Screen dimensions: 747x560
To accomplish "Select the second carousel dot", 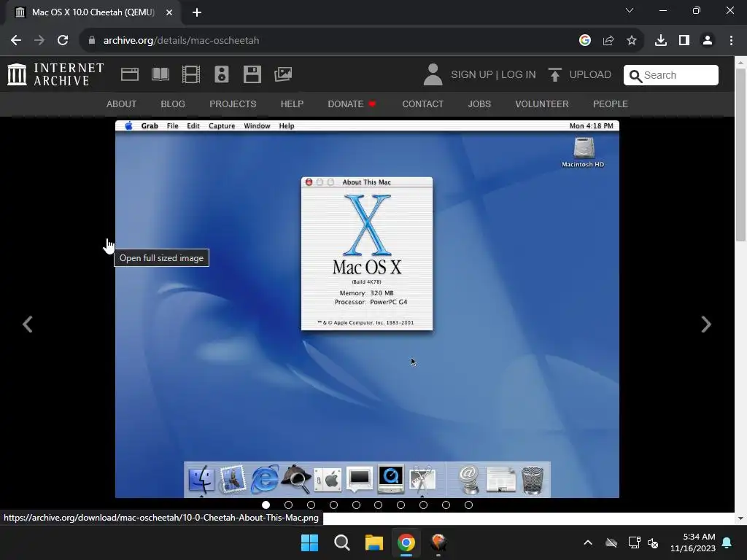I will pyautogui.click(x=288, y=505).
